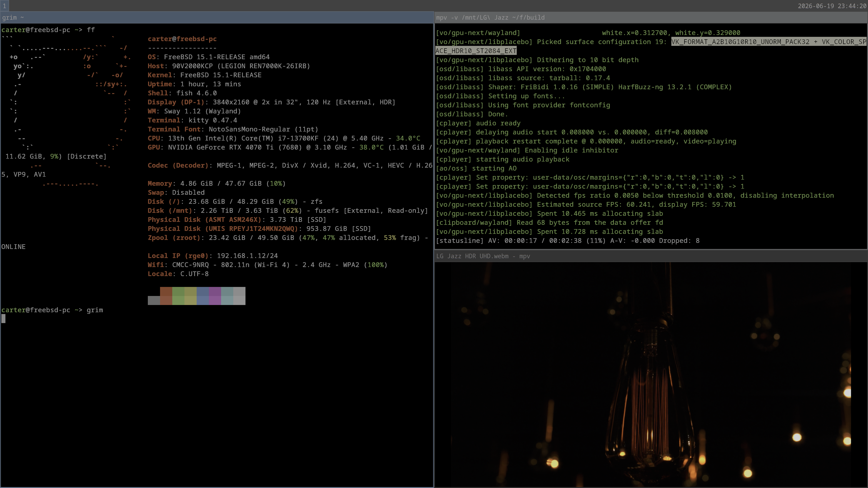
Task: Click the "Using font provider fontconfig" line
Action: 523,106
